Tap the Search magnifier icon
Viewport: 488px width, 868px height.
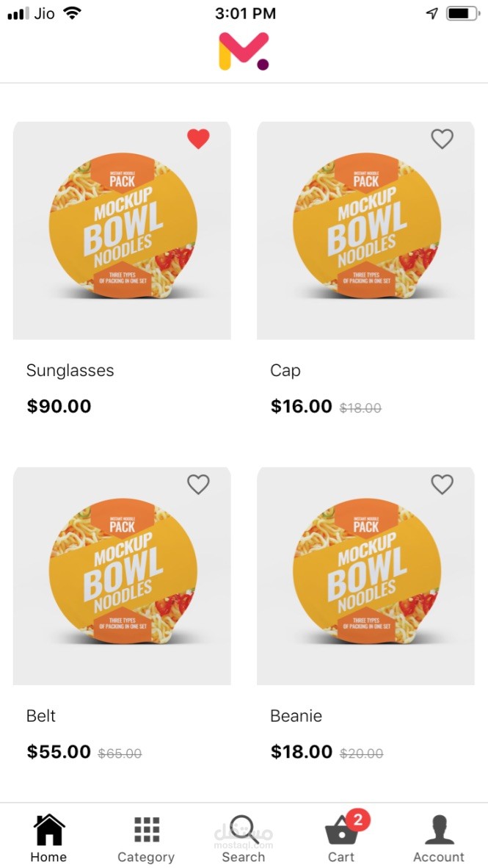pyautogui.click(x=243, y=830)
